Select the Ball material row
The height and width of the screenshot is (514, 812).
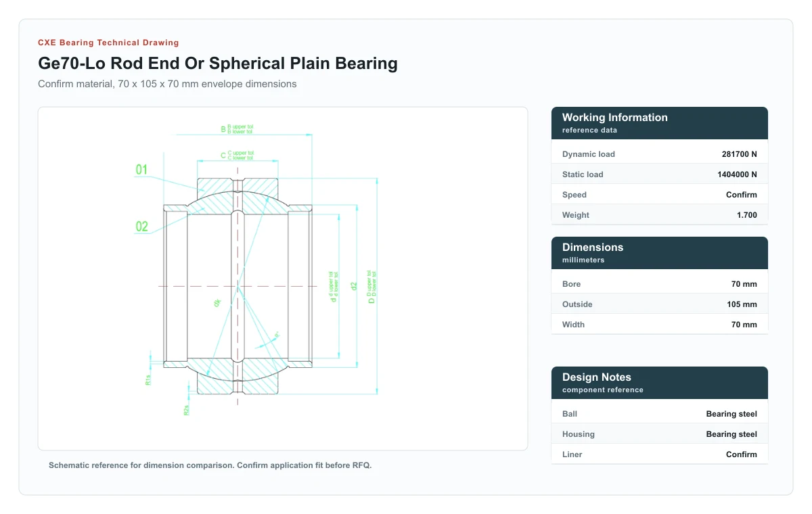660,414
